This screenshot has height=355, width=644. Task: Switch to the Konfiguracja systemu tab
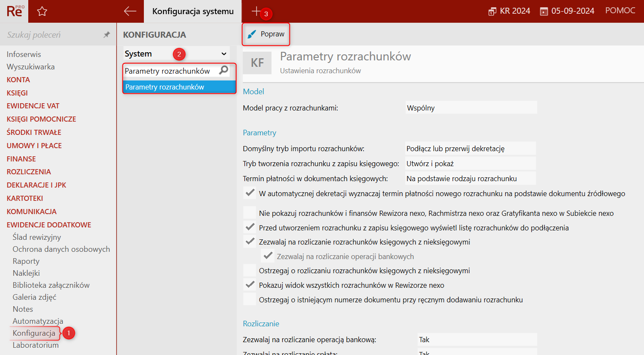(193, 12)
